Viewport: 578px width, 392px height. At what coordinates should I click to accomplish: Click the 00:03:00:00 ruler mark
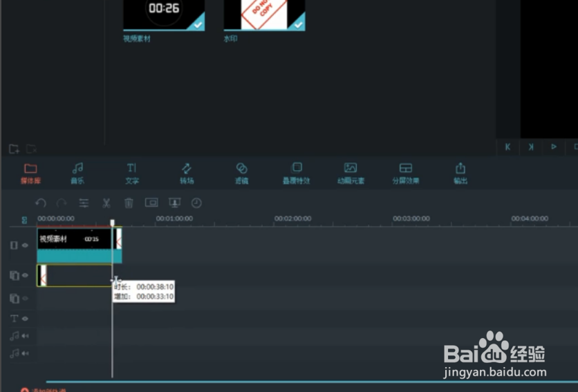(411, 218)
